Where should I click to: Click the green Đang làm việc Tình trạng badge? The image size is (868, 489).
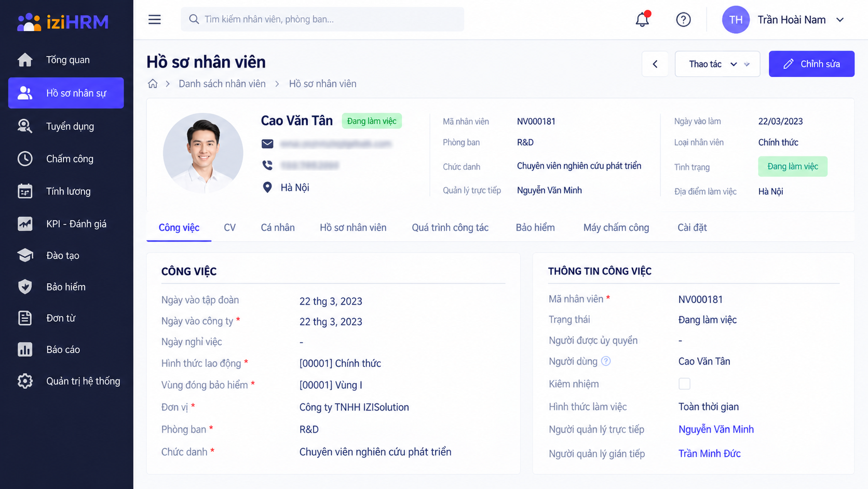pyautogui.click(x=793, y=166)
